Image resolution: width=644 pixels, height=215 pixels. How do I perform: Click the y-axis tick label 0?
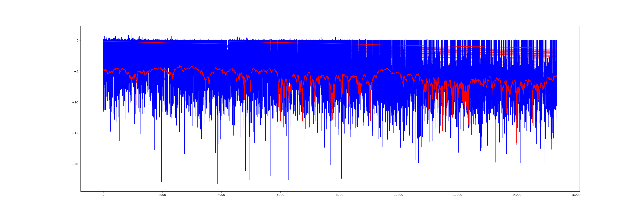tap(77, 41)
